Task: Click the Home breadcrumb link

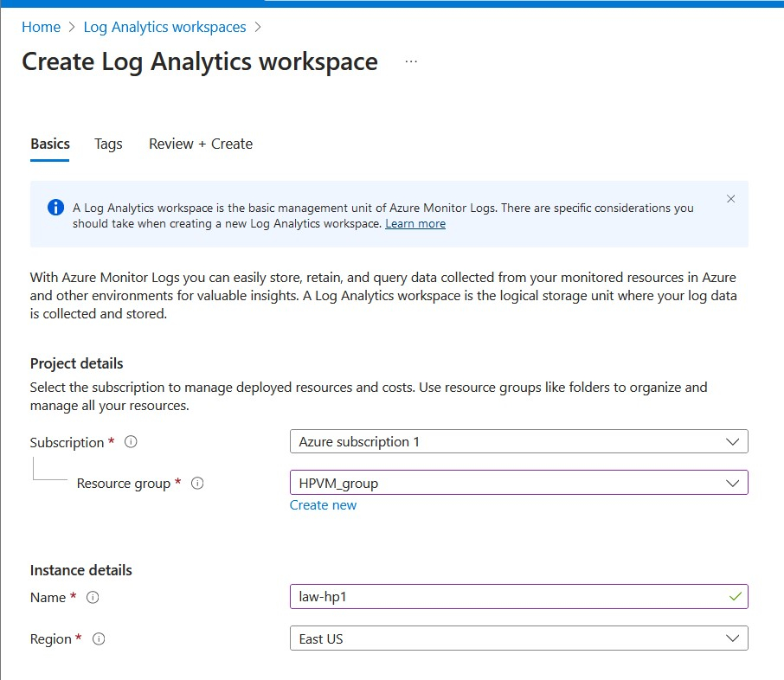Action: tap(41, 27)
